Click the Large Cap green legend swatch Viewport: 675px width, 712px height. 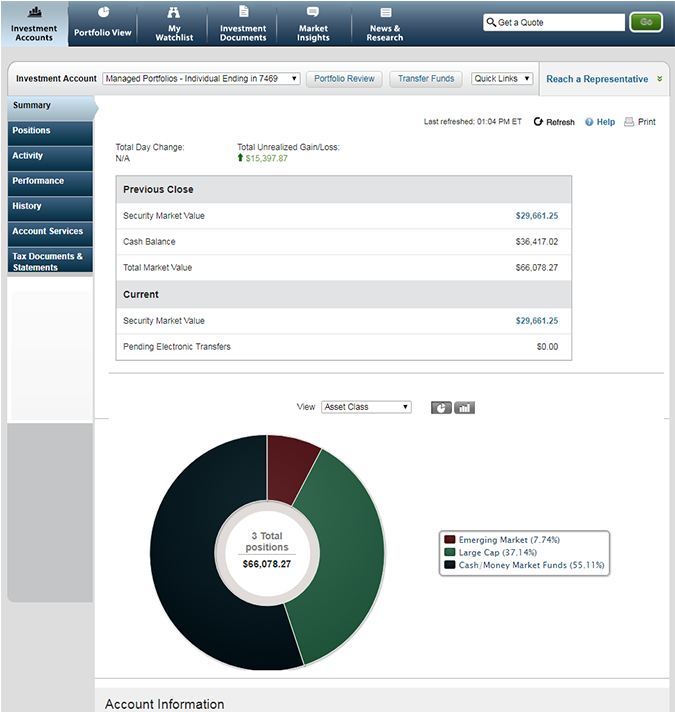coord(450,552)
